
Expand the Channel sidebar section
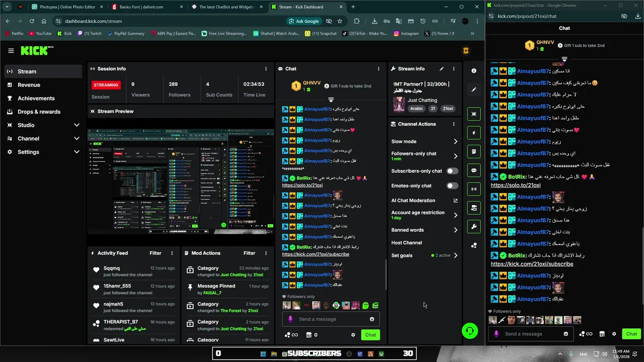coord(76,139)
